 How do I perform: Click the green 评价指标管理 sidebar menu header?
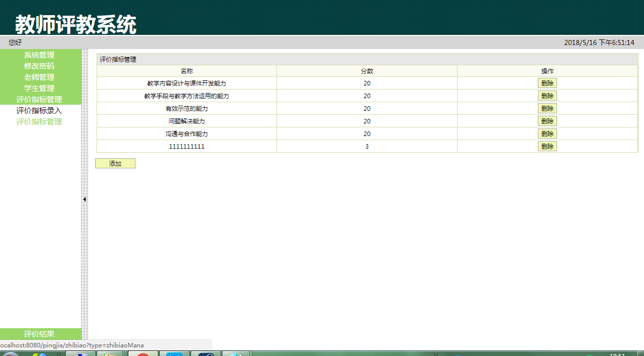tap(40, 100)
